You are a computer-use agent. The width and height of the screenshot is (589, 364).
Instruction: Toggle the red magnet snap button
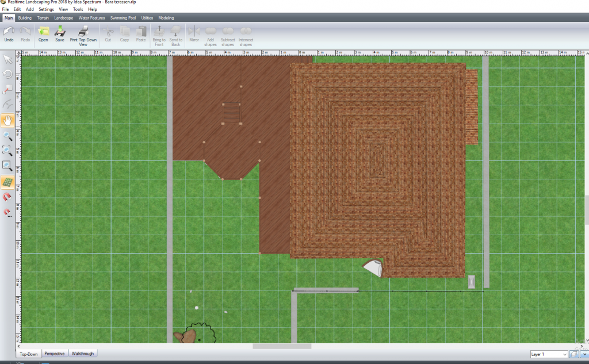8,197
